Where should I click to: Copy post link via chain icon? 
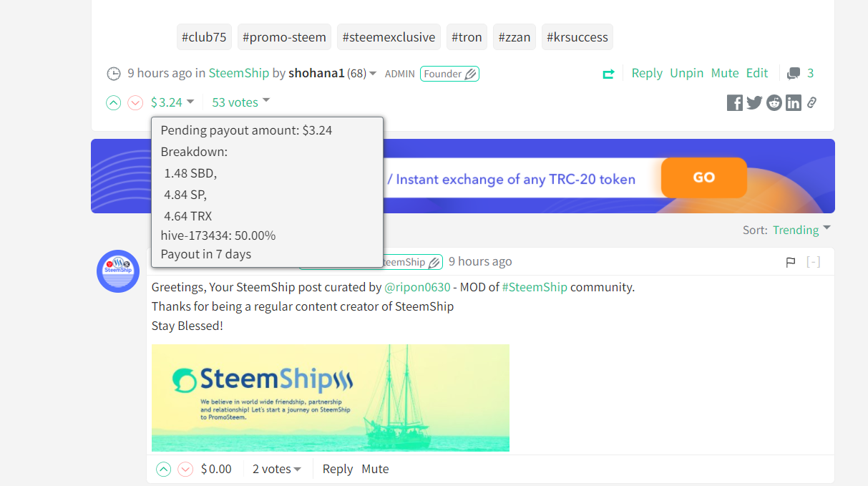pyautogui.click(x=811, y=102)
